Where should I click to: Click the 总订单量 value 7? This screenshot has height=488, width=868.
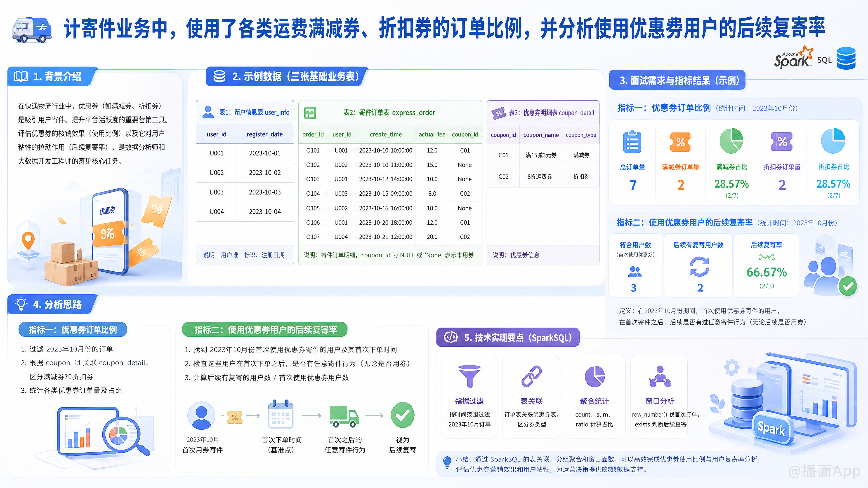(x=633, y=185)
